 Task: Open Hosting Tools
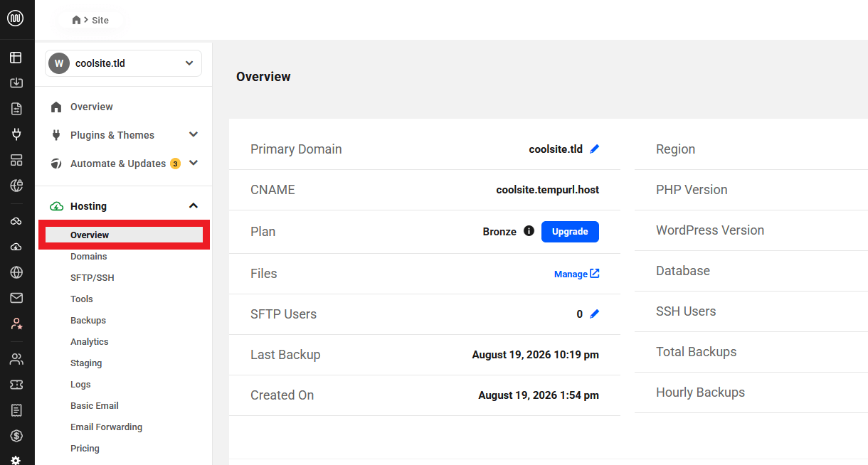[x=82, y=299]
